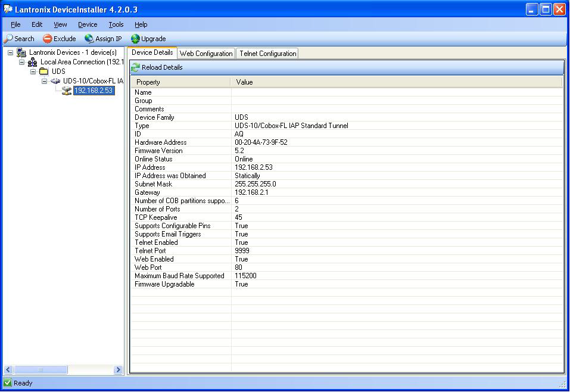Click the device icon beside 192.168.2.53
570x392 pixels.
[x=67, y=91]
